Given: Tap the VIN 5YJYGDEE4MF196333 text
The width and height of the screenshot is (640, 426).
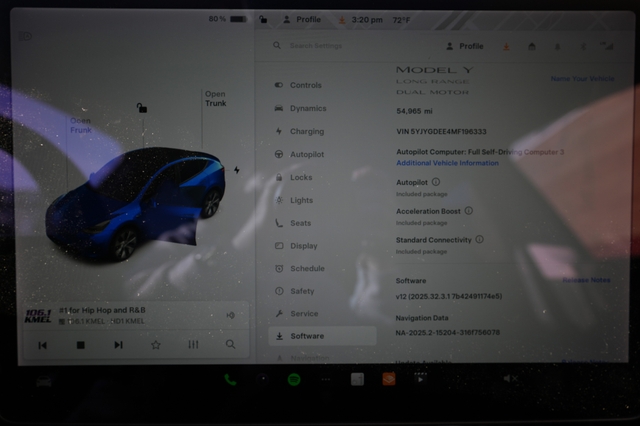Looking at the screenshot, I should [x=441, y=131].
